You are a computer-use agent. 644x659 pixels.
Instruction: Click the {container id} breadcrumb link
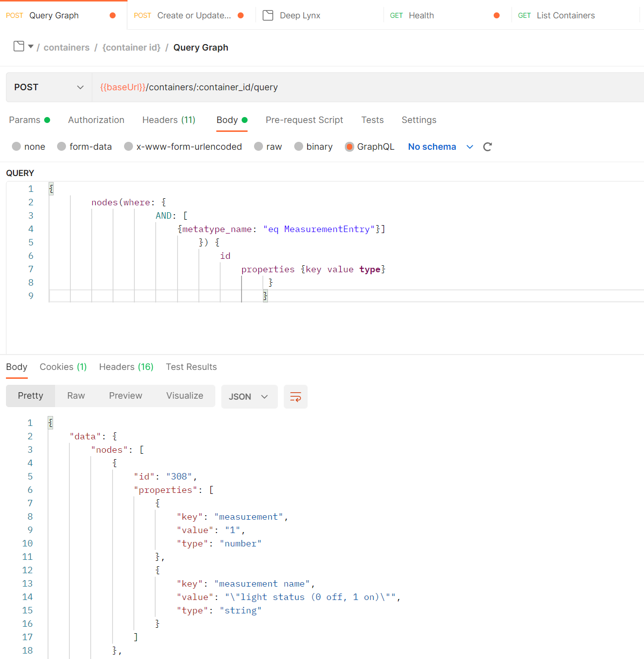[131, 48]
